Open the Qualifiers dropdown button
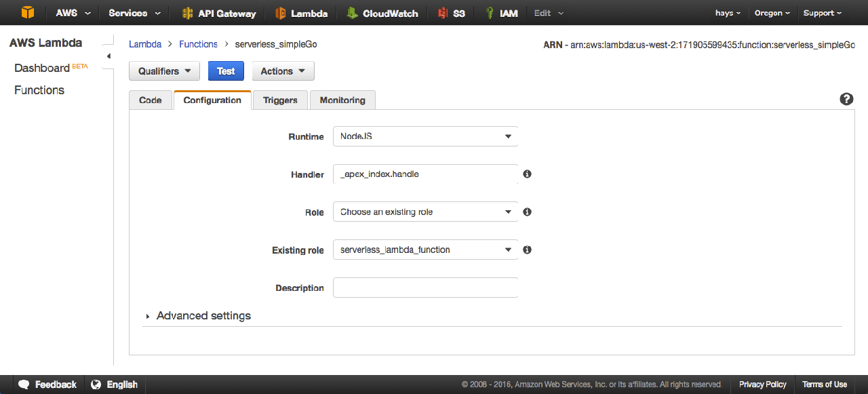 [x=165, y=71]
